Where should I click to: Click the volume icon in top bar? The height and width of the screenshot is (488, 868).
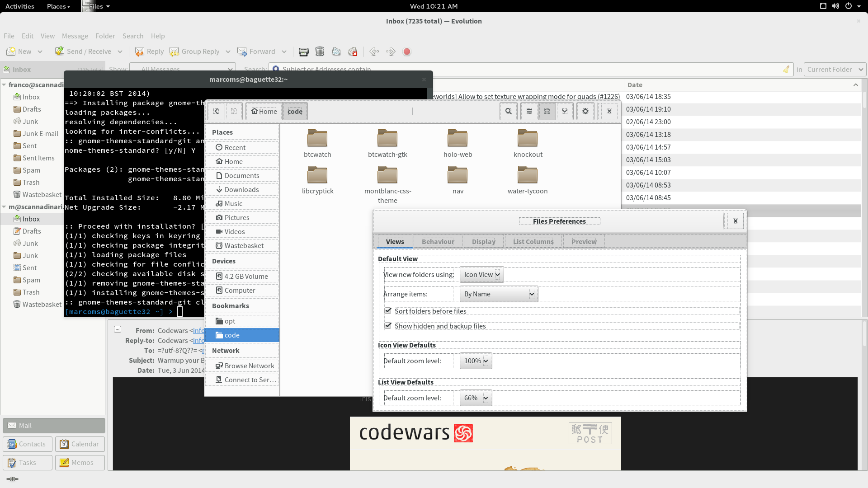point(835,6)
